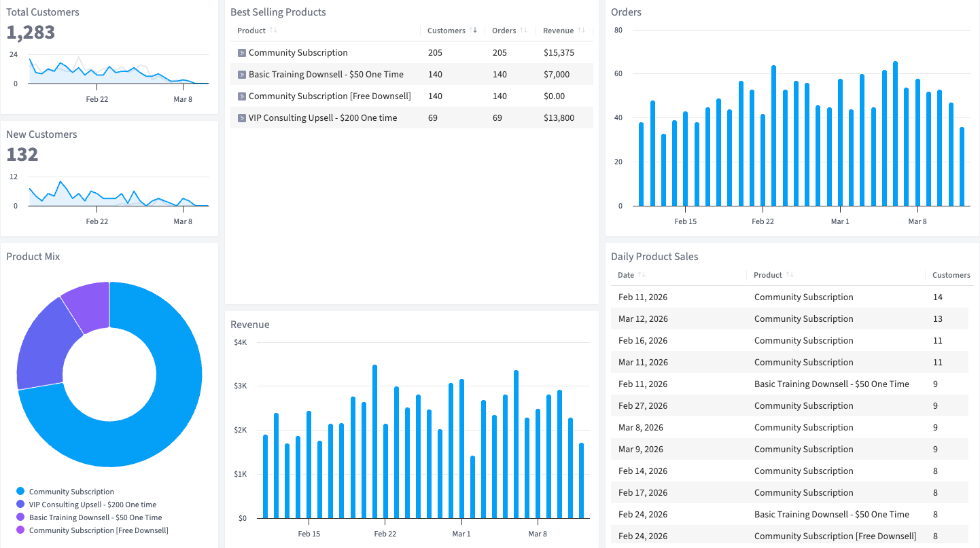Viewport: 980px width, 548px height.
Task: Click the Total Customers value 1,283
Action: click(31, 33)
